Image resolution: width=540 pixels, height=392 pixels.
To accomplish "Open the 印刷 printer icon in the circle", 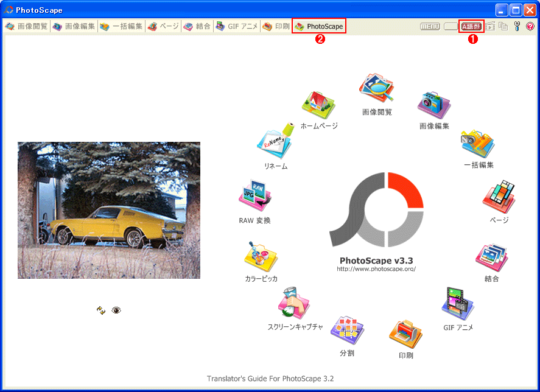I will click(405, 334).
